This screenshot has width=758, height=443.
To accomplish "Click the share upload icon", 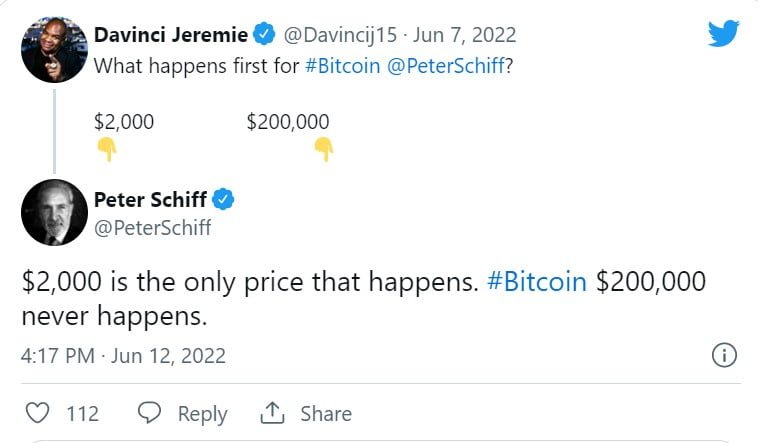I will 272,413.
